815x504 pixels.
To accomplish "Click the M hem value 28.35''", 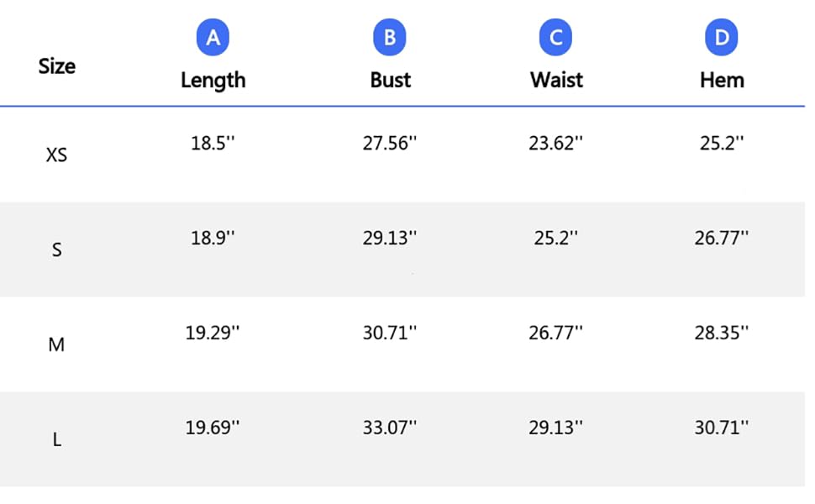I will point(722,333).
